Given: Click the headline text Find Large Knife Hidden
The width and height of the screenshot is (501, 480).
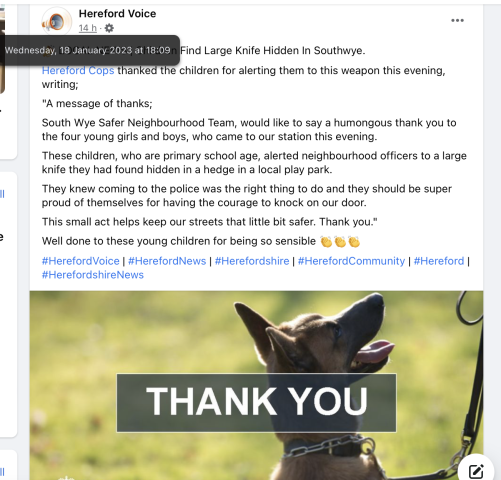Looking at the screenshot, I should pyautogui.click(x=273, y=50).
